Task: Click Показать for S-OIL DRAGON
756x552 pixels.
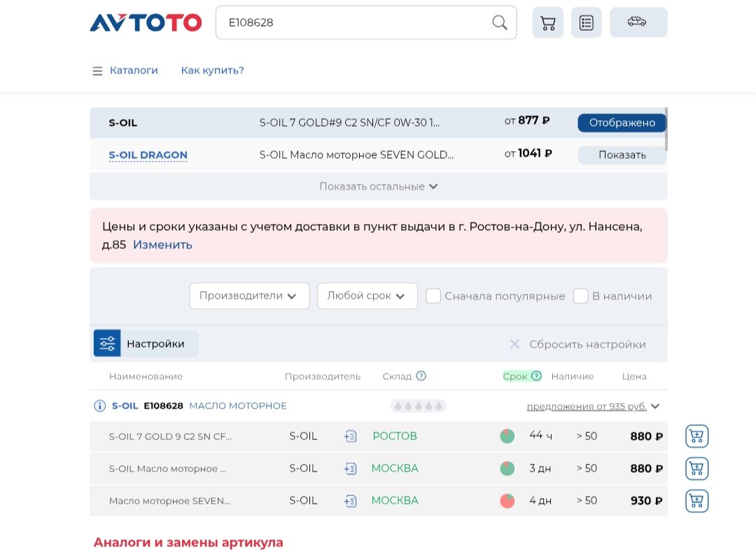Action: point(622,155)
